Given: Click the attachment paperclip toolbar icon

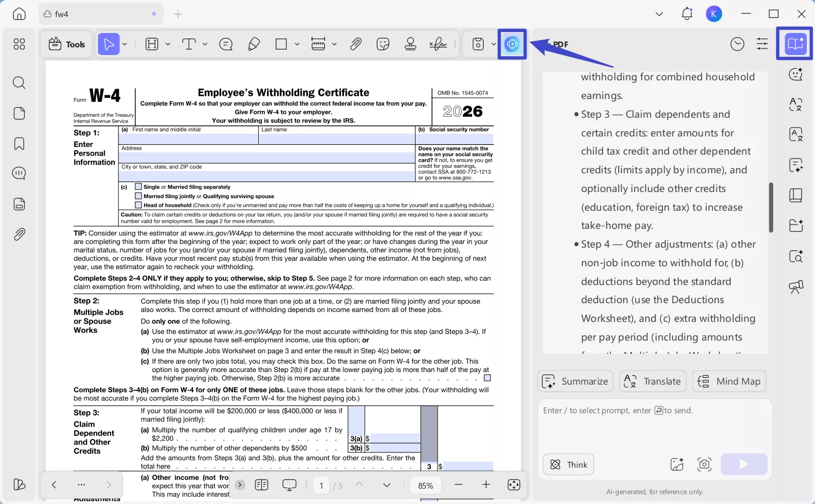Looking at the screenshot, I should [356, 44].
